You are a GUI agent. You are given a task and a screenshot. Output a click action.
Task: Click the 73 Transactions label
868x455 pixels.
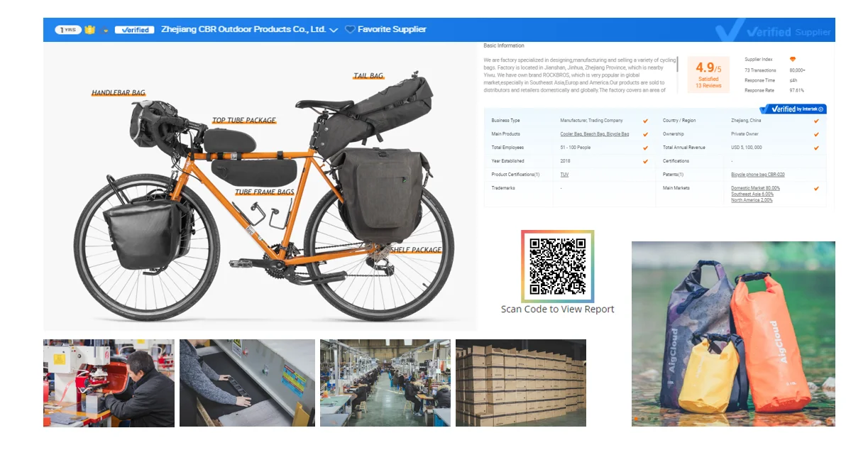(760, 70)
